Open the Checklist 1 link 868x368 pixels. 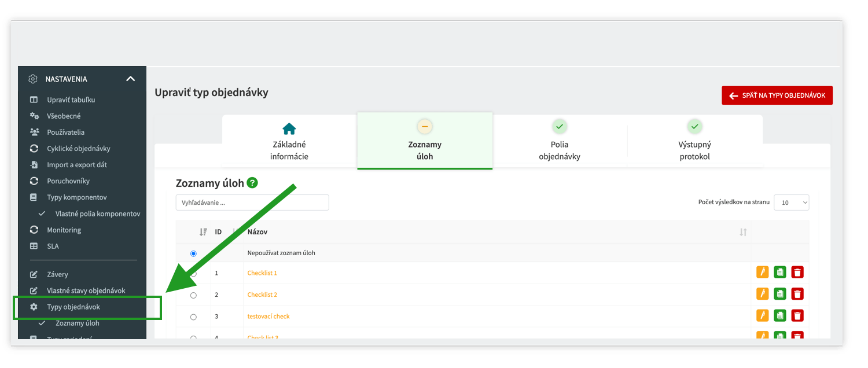(262, 273)
